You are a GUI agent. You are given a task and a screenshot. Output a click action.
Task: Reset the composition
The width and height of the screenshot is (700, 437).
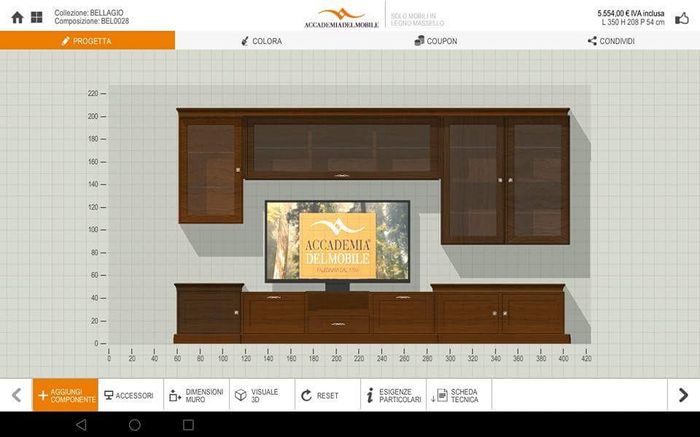tap(322, 395)
